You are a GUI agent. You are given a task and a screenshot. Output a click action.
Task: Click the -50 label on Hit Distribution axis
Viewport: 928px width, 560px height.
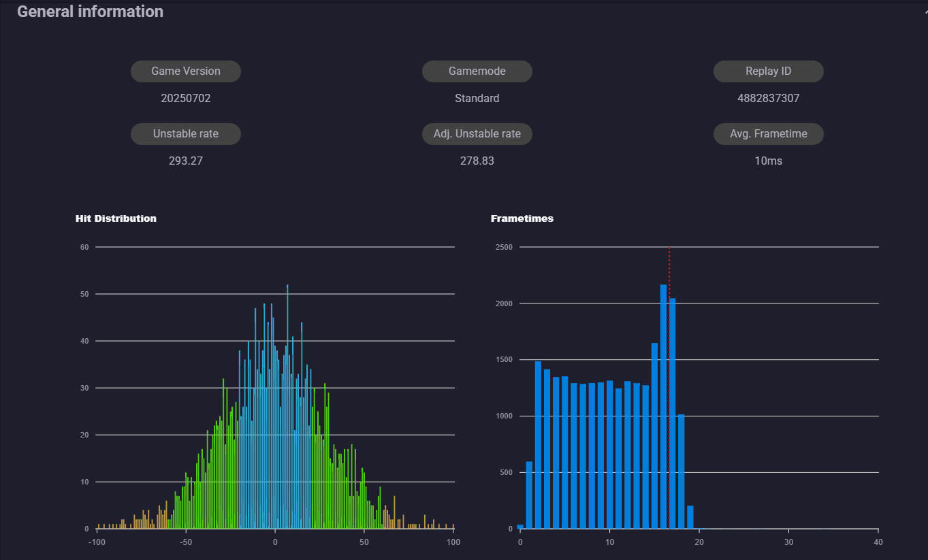pyautogui.click(x=186, y=542)
